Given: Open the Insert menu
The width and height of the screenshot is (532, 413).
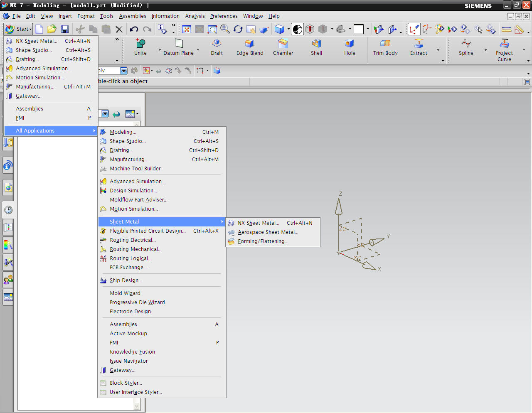Looking at the screenshot, I should (65, 16).
